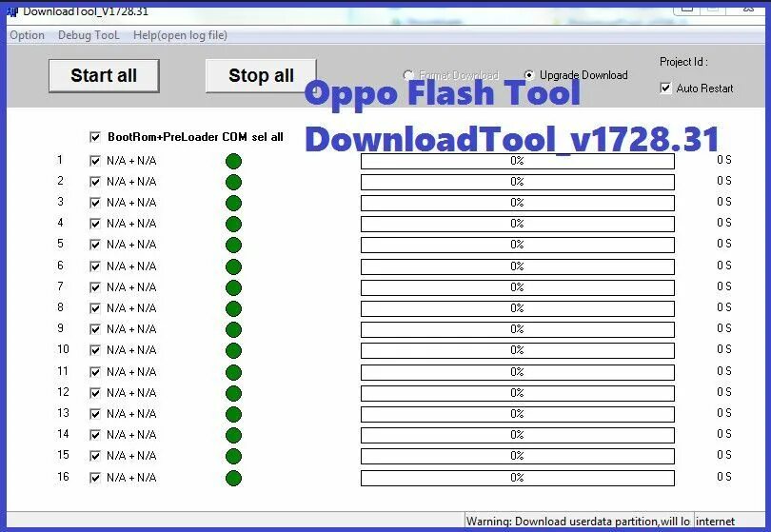
Task: Click the 0 S timer for port 10
Action: pyautogui.click(x=723, y=349)
